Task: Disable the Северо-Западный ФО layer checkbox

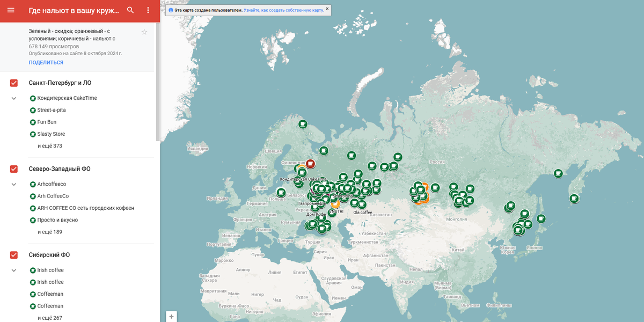Action: pos(13,169)
